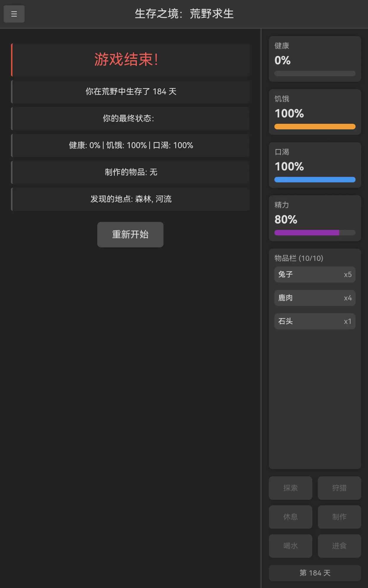This screenshot has height=588, width=368.
Task: Select 兔子 item in inventory
Action: point(315,274)
